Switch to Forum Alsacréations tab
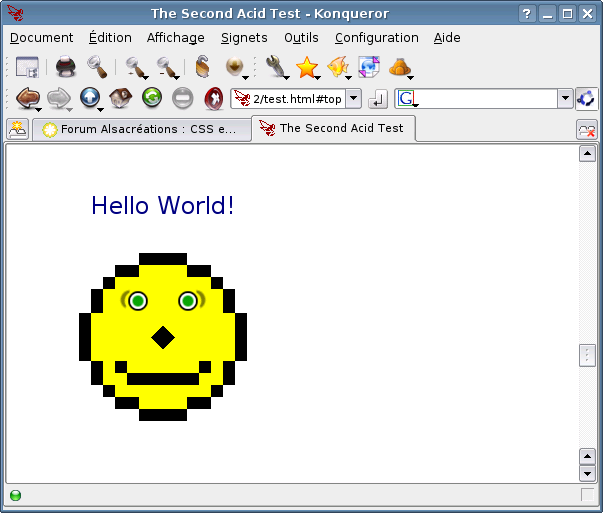The width and height of the screenshot is (603, 513). tap(140, 129)
